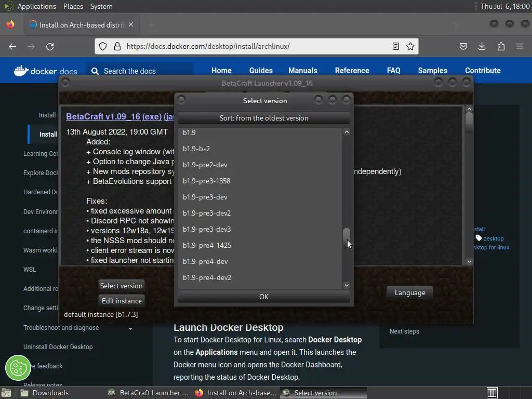Click the Search the docs field

tap(139, 71)
